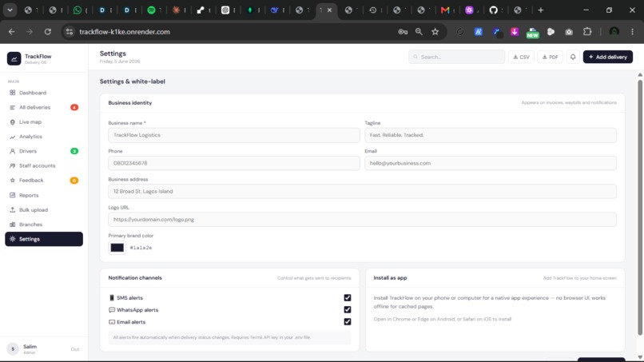Open a new browser tab
644x362 pixels.
(540, 10)
